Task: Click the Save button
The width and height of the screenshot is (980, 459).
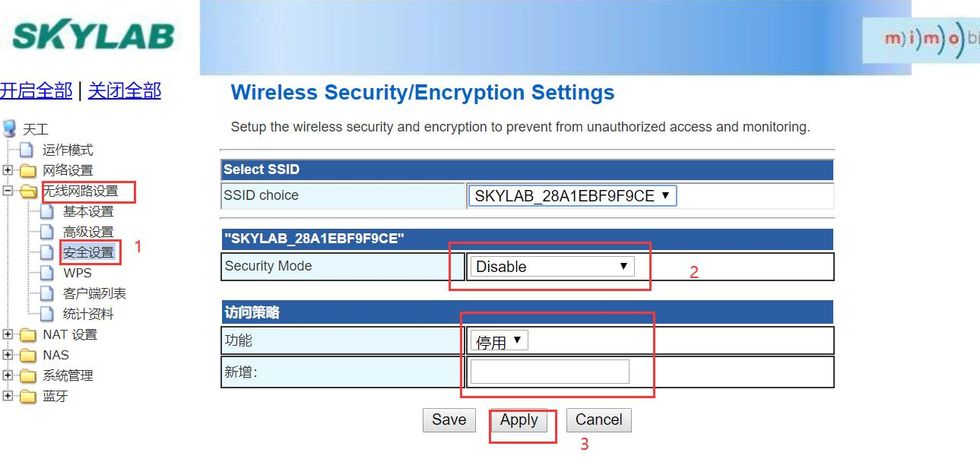Action: [x=448, y=420]
